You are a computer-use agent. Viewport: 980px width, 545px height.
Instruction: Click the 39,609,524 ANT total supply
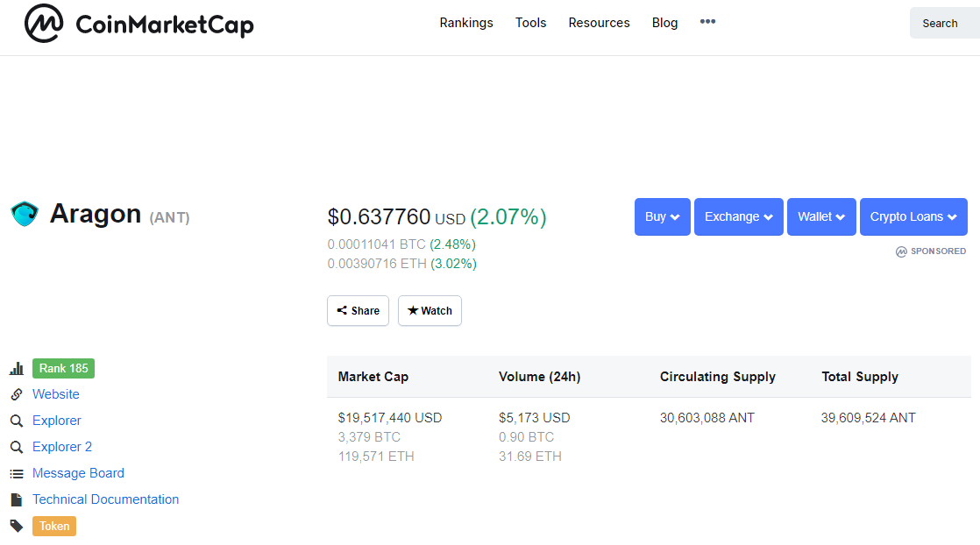tap(868, 417)
